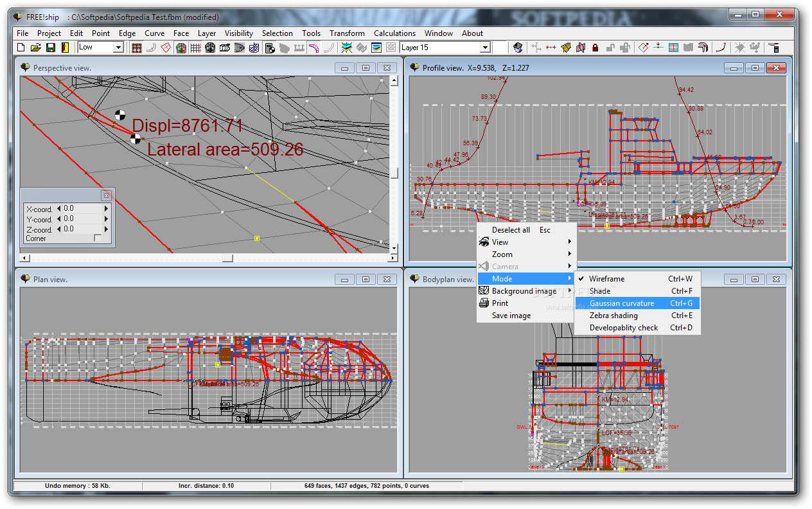Click the colorful striped sheet icon
812x509 pixels.
(x=566, y=48)
